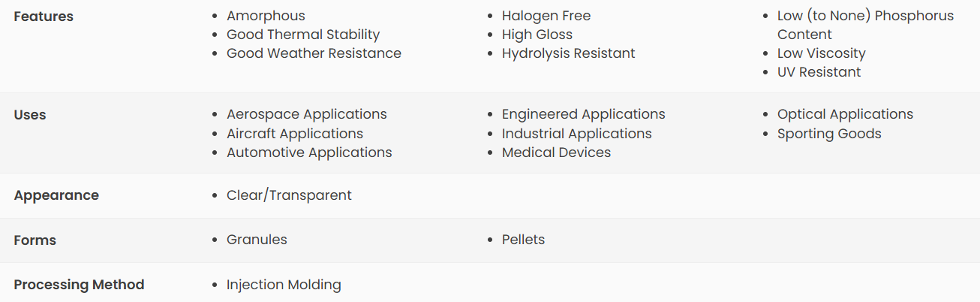
Task: Click Good Weather Resistance text
Action: pyautogui.click(x=314, y=53)
